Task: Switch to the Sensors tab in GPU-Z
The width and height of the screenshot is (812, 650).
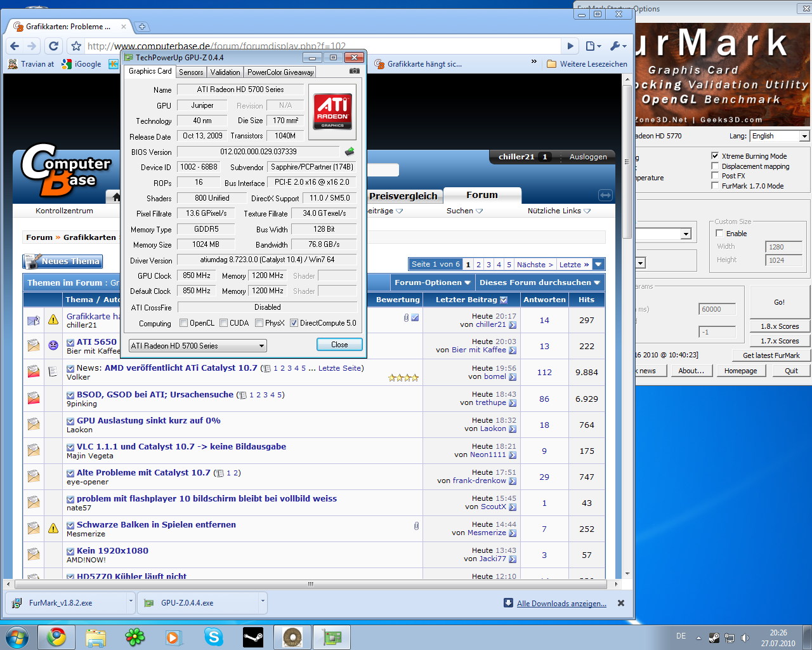Action: coord(191,72)
